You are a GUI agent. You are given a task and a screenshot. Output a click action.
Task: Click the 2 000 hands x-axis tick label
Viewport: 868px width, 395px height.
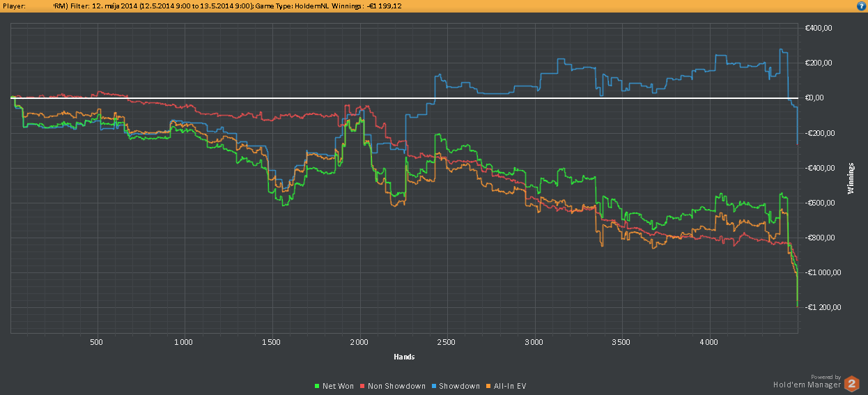(359, 343)
